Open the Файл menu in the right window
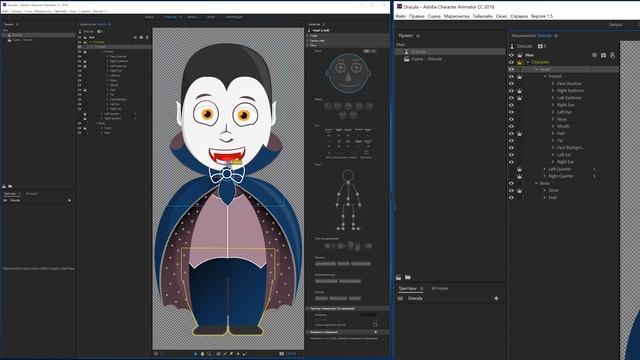 [x=400, y=16]
